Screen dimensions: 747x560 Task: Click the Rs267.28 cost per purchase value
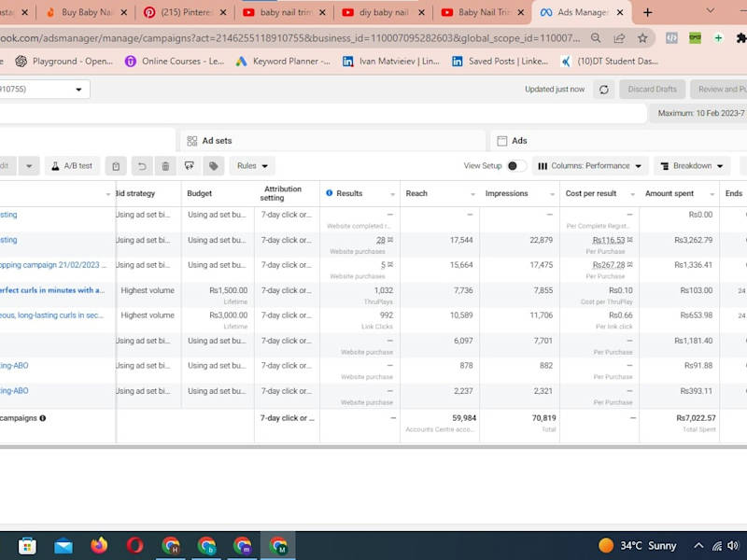point(609,265)
